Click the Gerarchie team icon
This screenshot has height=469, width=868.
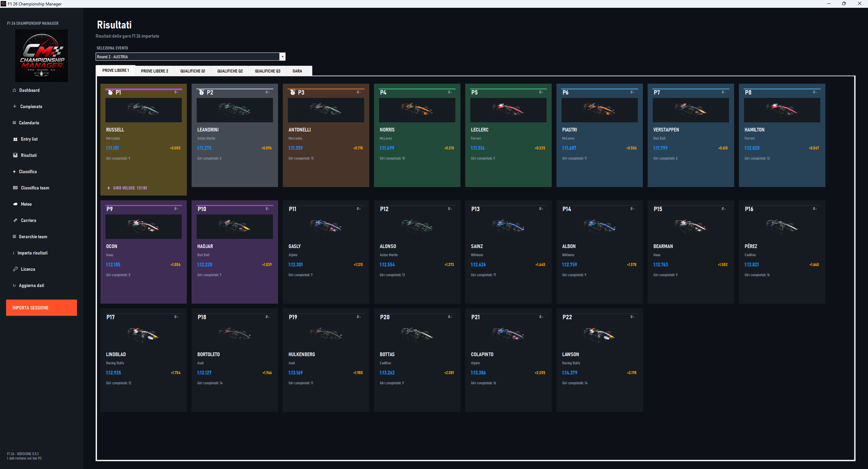tap(14, 237)
